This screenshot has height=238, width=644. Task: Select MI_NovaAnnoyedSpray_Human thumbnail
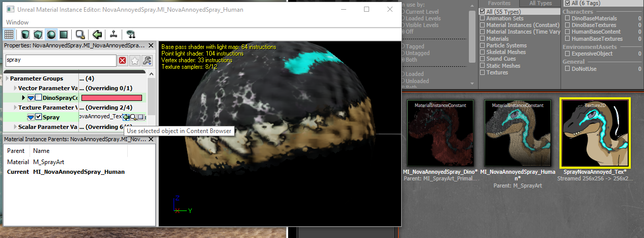[517, 134]
